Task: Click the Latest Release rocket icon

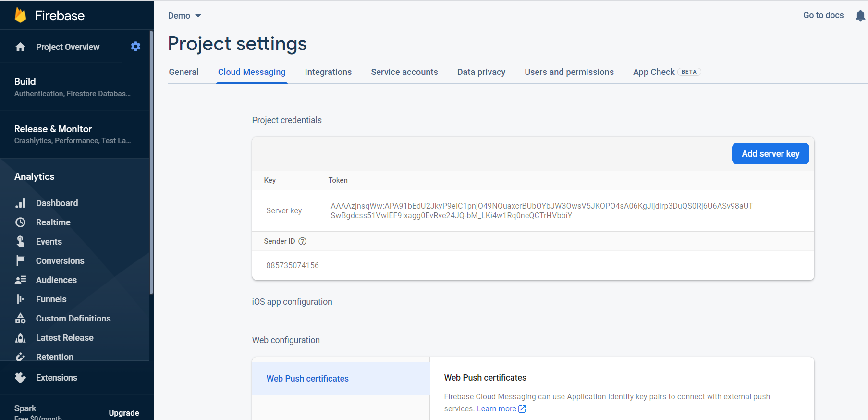Action: tap(21, 338)
